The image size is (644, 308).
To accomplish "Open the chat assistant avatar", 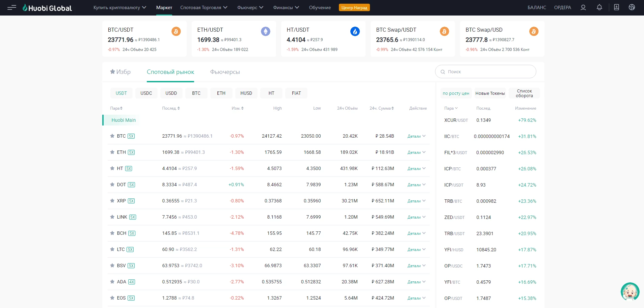I will (x=630, y=291).
